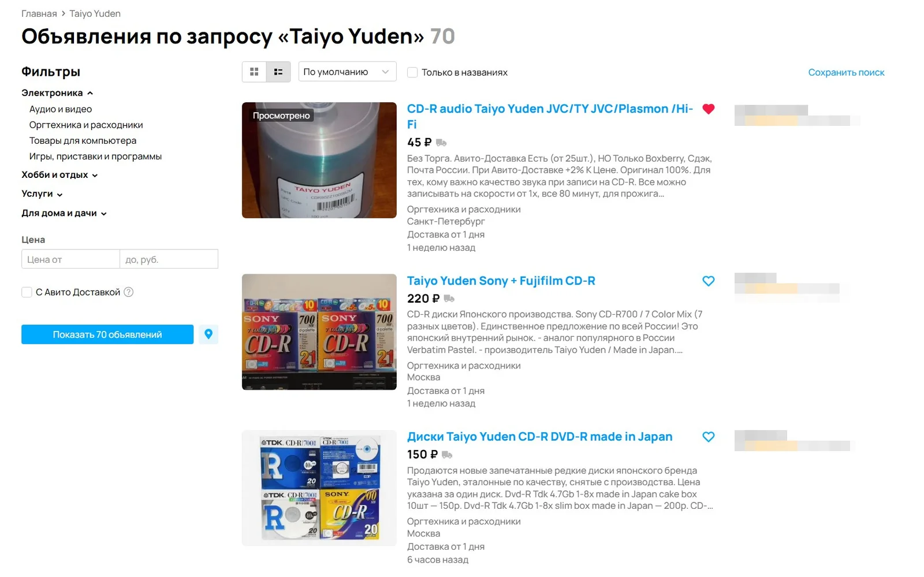924x577 pixels.
Task: Open the Sony CD-R listing thumbnail
Action: point(319,332)
